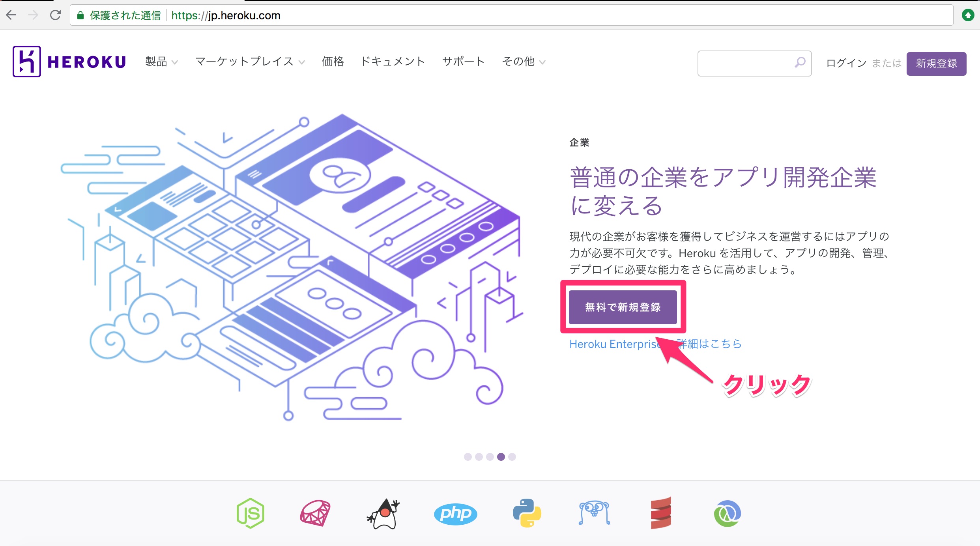Click the 普通の企業をアプリ開発企業に変える headline
The image size is (980, 546).
723,191
